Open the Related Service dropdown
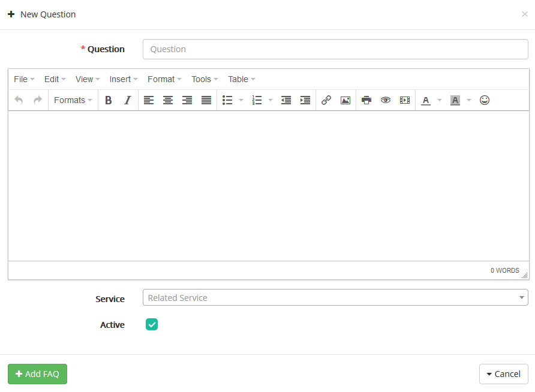 tap(335, 297)
